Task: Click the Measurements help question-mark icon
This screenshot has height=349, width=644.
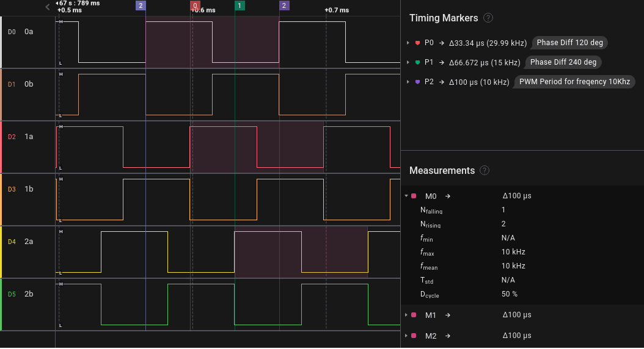Action: (485, 170)
